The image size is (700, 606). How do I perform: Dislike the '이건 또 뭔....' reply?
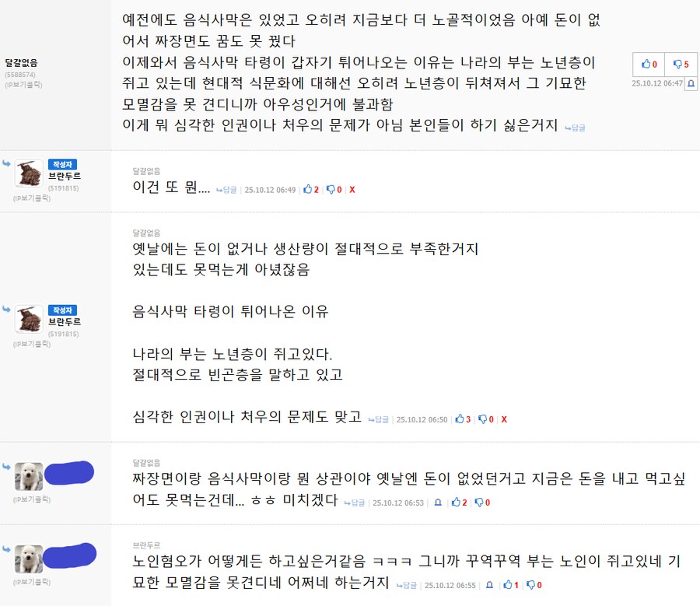(334, 189)
